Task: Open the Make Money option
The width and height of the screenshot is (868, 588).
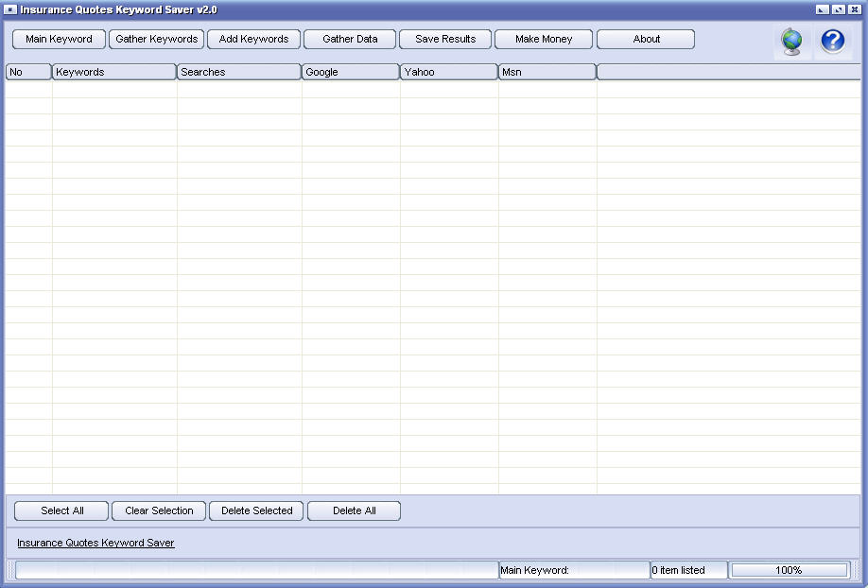Action: point(544,40)
